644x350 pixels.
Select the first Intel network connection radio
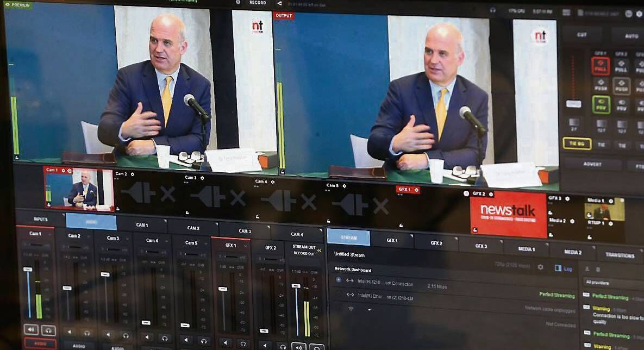point(339,280)
